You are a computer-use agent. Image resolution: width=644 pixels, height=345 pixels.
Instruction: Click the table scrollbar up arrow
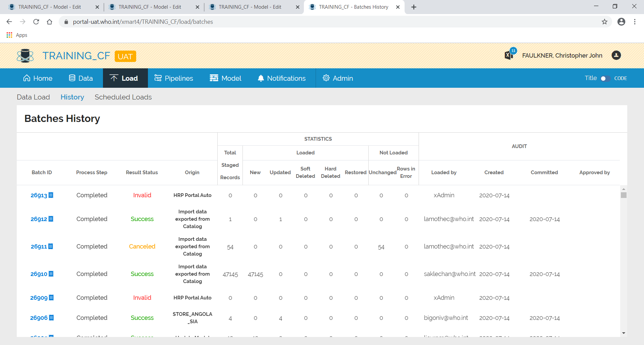tap(624, 189)
